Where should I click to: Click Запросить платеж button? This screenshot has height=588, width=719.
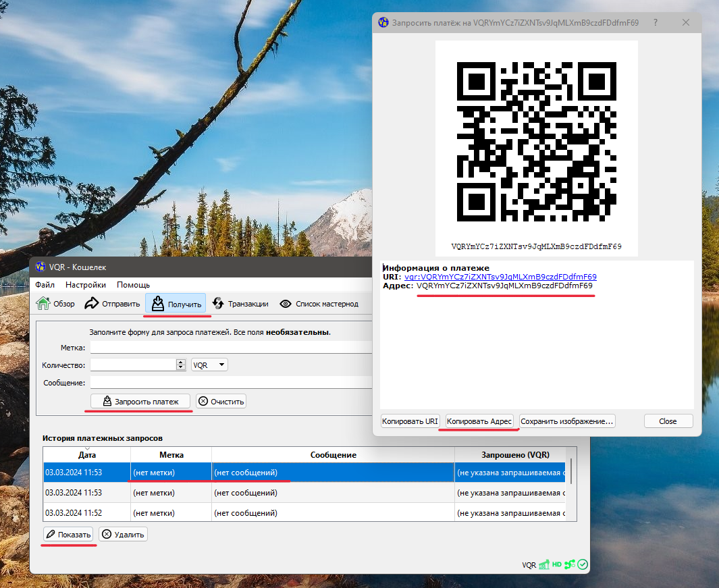click(140, 401)
